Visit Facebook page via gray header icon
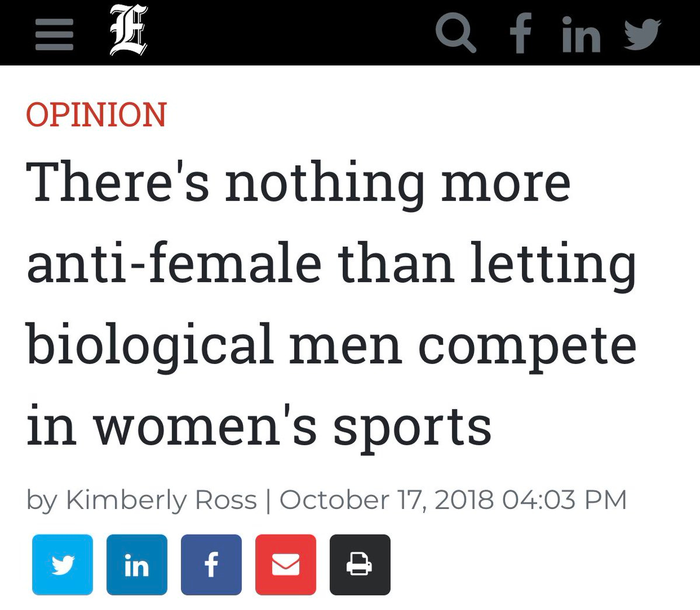The image size is (700, 610). 521,33
